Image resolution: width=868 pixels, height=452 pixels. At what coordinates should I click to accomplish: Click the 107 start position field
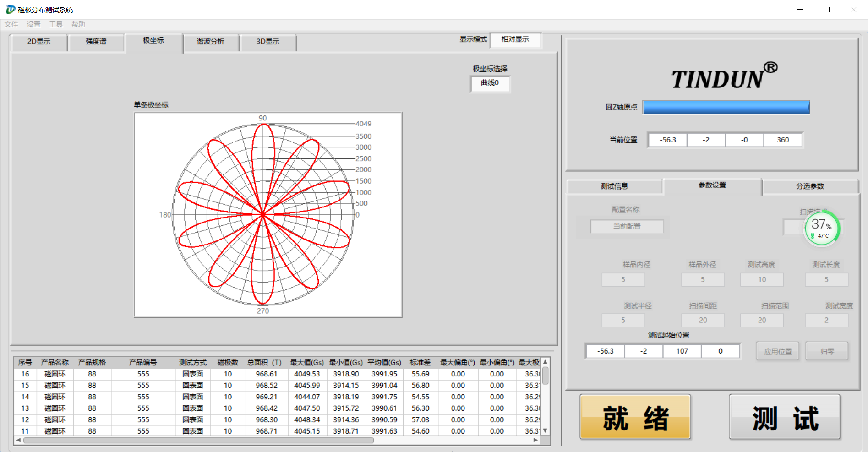click(682, 351)
